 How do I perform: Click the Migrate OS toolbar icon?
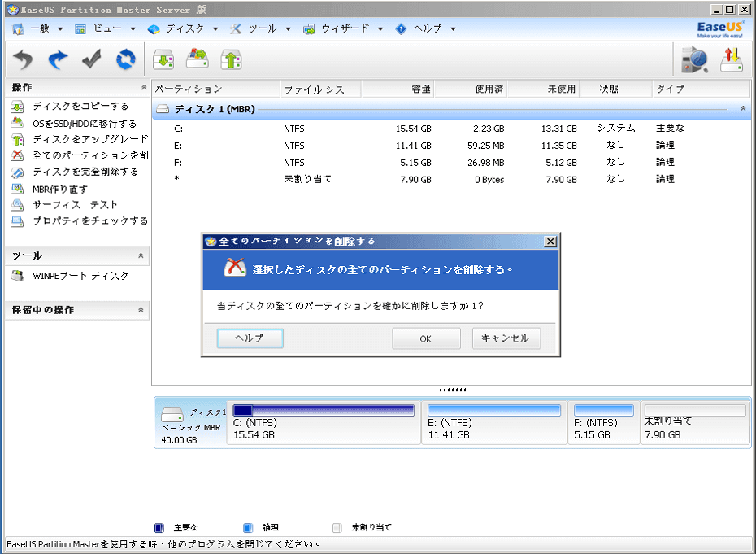point(198,59)
